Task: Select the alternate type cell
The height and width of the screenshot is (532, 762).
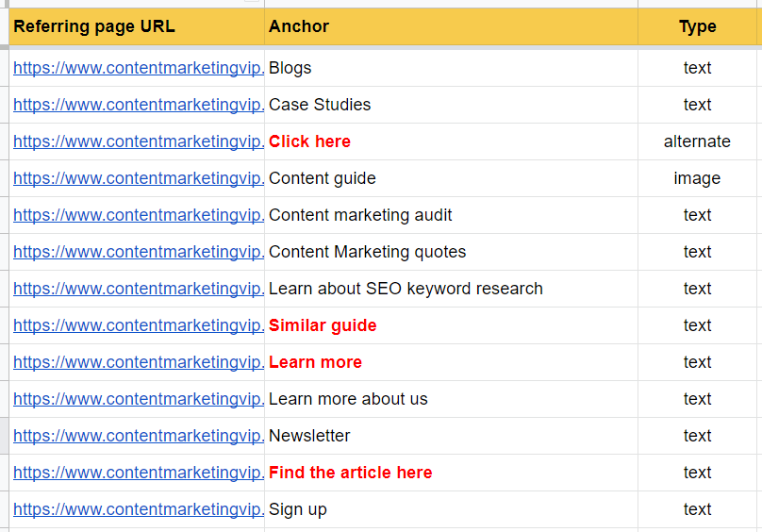Action: point(697,141)
